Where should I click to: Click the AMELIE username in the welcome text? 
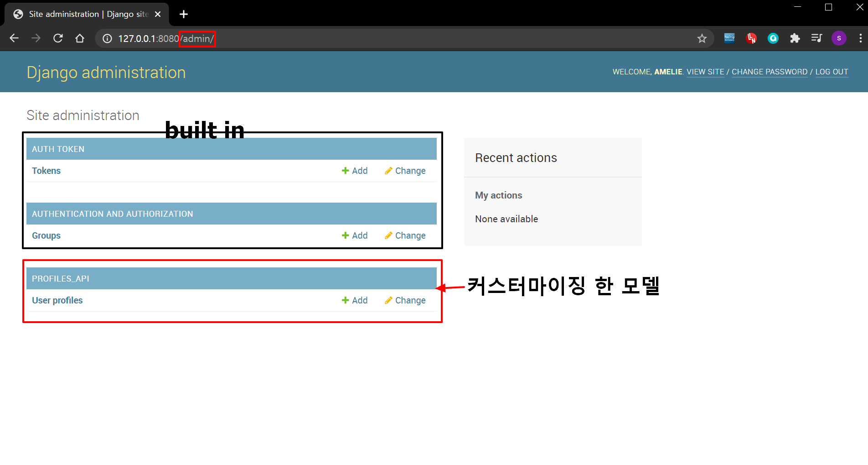point(668,72)
